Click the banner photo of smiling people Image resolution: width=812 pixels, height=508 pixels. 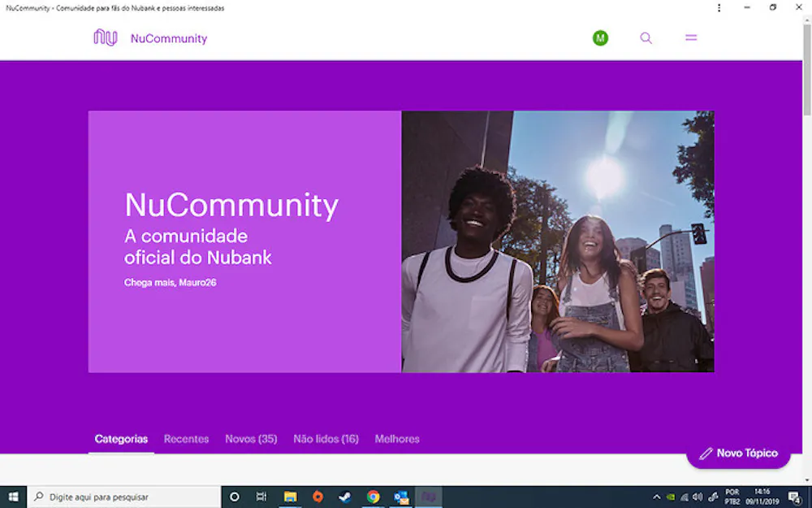(558, 241)
